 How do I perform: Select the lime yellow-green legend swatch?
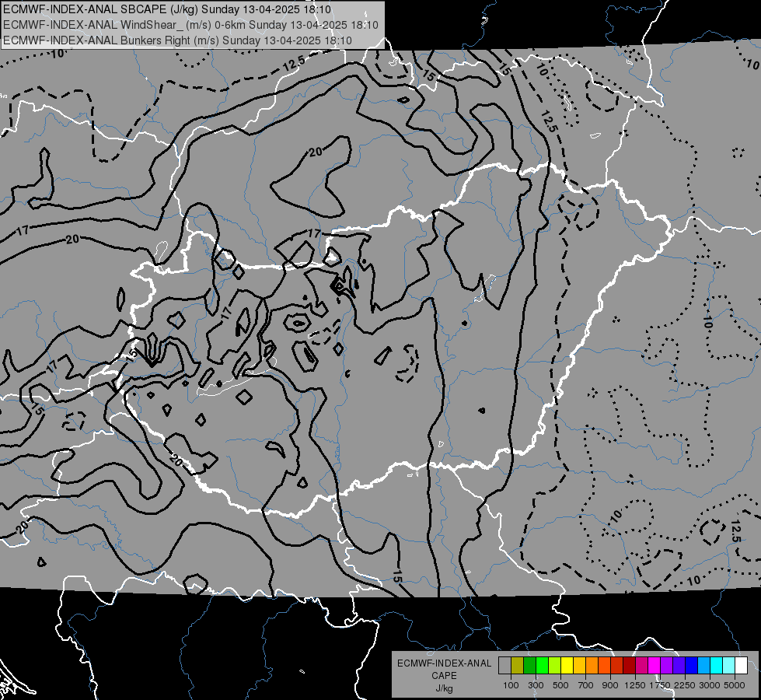555,666
